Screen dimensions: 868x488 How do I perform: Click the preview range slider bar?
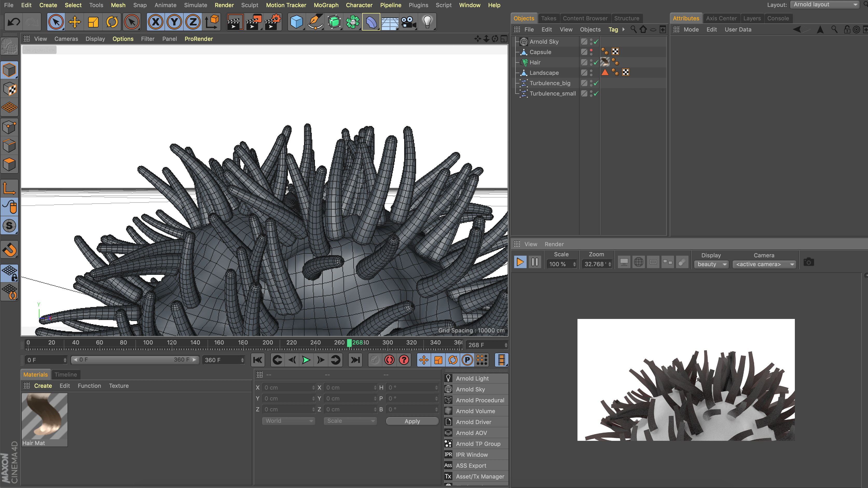point(135,360)
